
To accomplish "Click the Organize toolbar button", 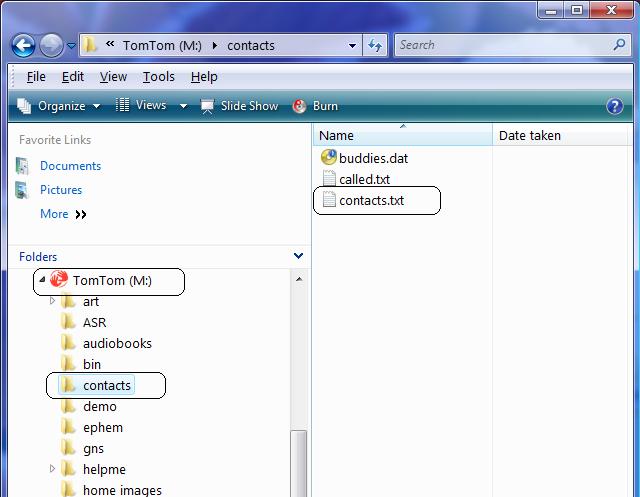I will tap(58, 106).
